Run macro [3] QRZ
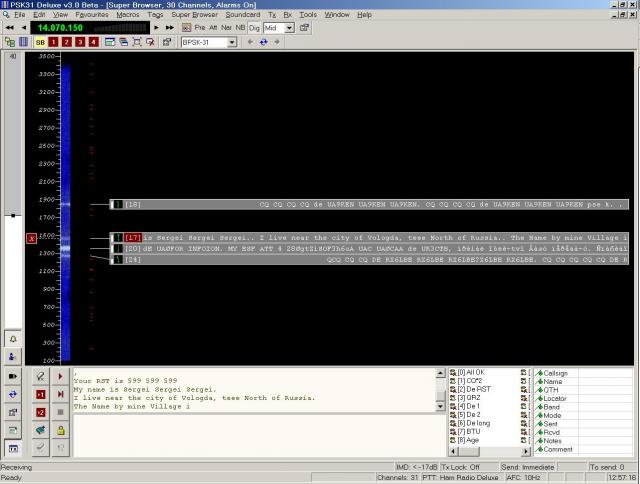The width and height of the screenshot is (640, 484). (465, 397)
